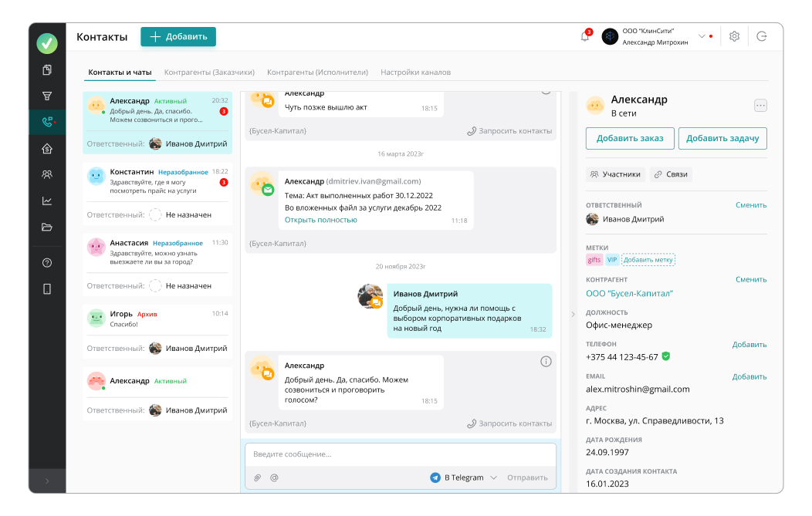Open the analytics chart sidebar icon
The image size is (812, 516).
pyautogui.click(x=47, y=201)
